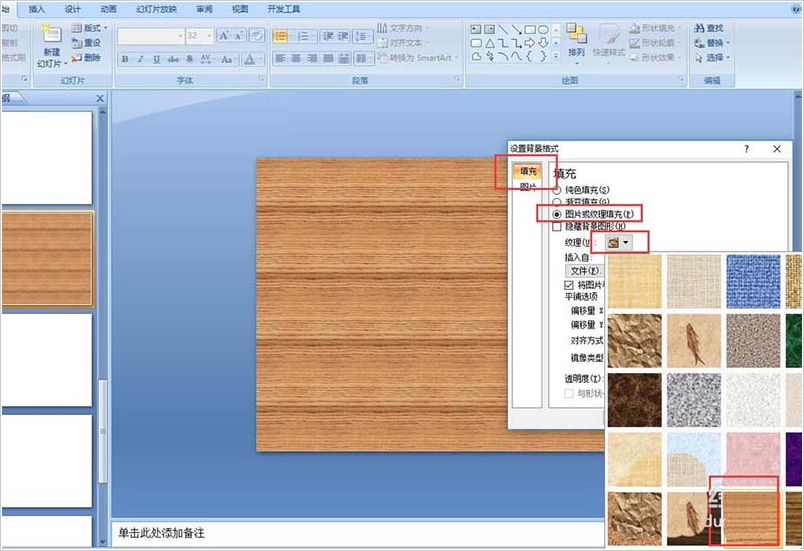
Task: Open 选择 select dropdown
Action: pyautogui.click(x=712, y=58)
